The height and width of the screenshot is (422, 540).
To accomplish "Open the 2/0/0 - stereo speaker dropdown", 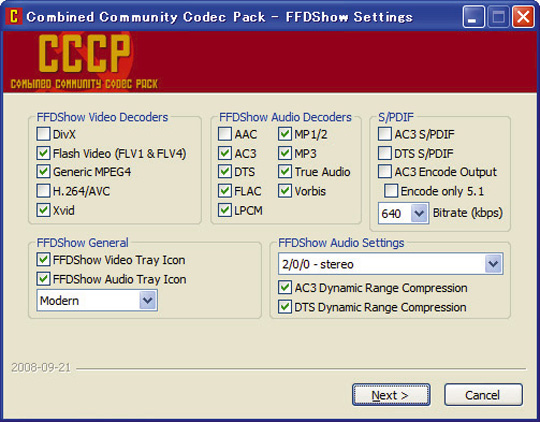I will (x=493, y=264).
